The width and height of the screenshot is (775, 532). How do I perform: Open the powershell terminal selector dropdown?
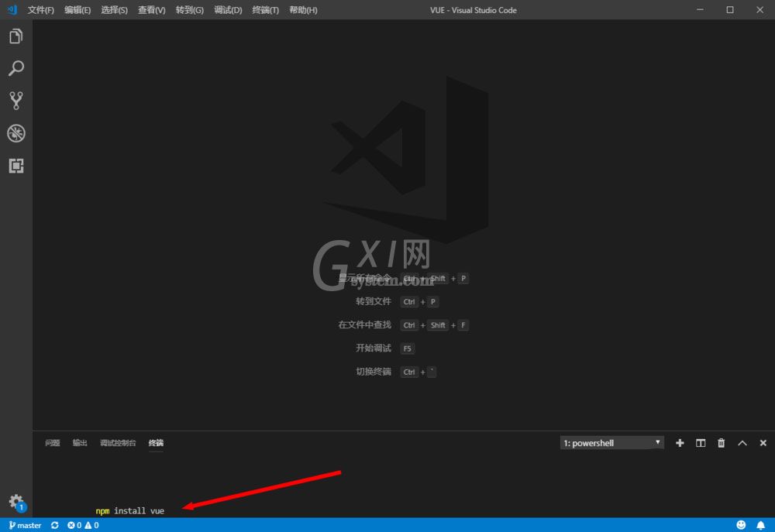(x=612, y=443)
